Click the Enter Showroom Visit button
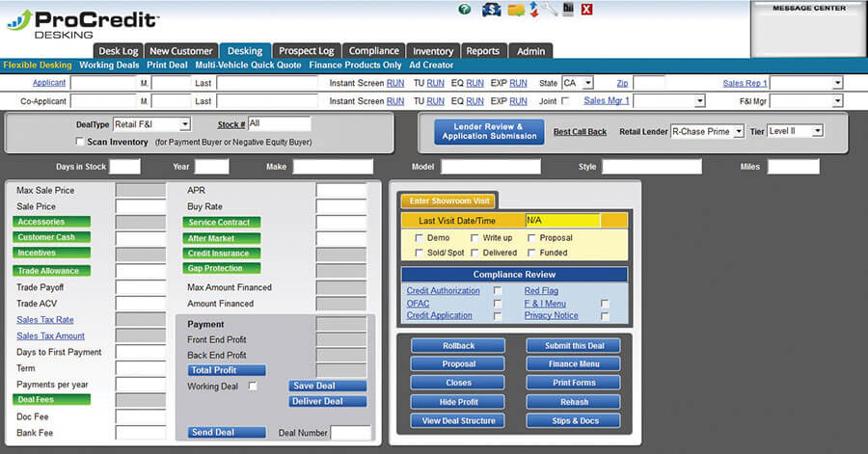Viewport: 868px width, 454px height. tap(448, 200)
